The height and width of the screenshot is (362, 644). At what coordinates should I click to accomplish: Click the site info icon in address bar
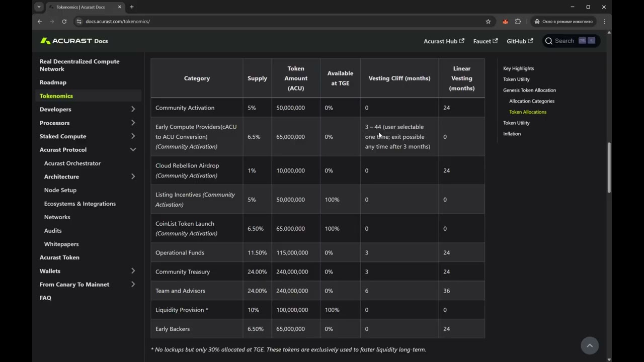point(78,22)
